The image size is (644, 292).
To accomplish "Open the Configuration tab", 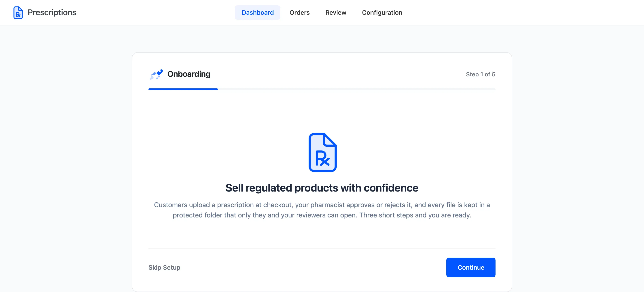I will [x=382, y=13].
